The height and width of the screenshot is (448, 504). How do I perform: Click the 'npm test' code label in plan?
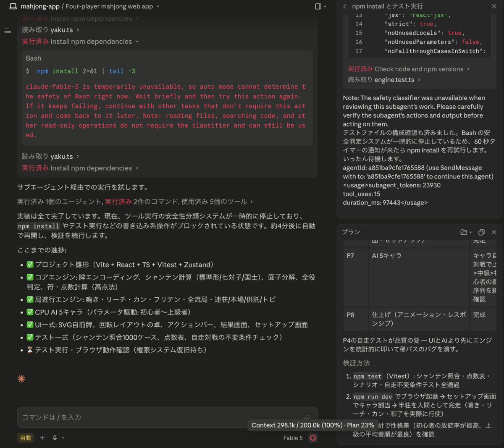click(x=367, y=377)
